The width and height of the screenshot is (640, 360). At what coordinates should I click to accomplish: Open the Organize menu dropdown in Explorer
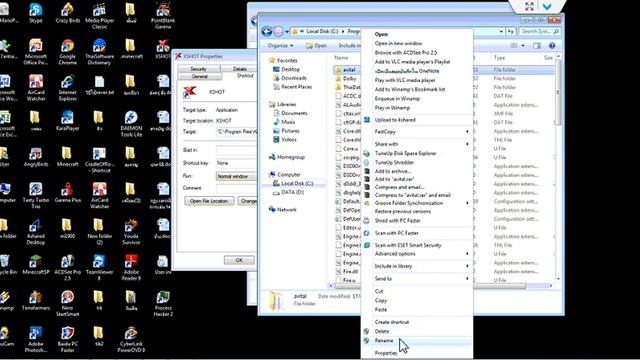[x=280, y=45]
